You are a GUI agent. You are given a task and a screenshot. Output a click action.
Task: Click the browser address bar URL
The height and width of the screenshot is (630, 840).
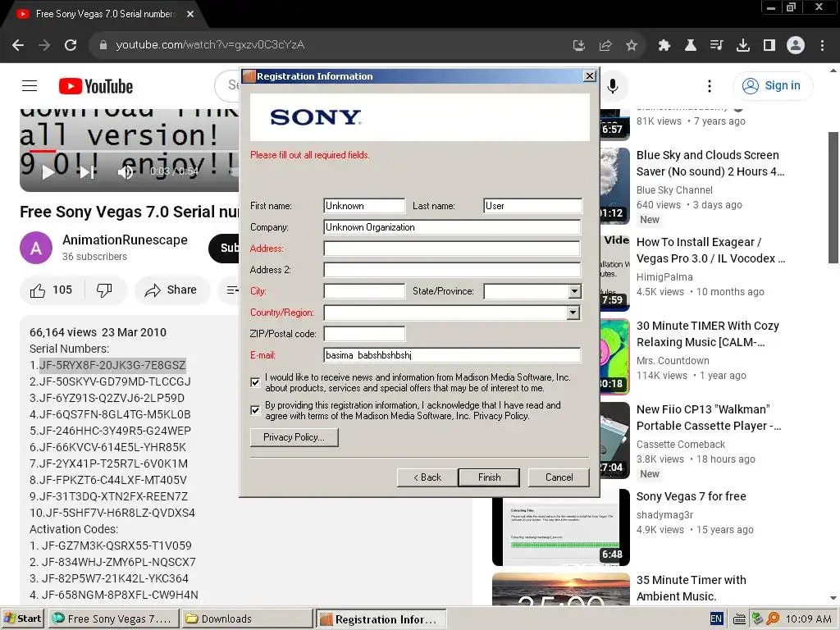click(210, 45)
